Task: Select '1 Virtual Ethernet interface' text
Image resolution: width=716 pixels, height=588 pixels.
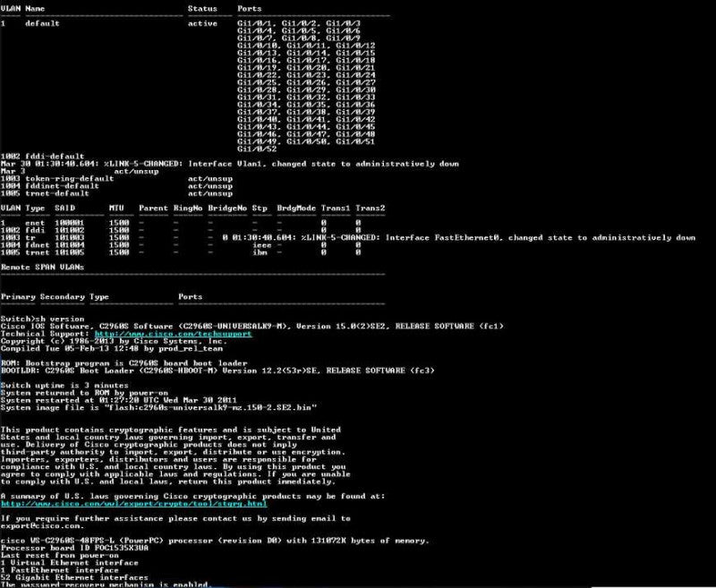Action: click(x=70, y=563)
